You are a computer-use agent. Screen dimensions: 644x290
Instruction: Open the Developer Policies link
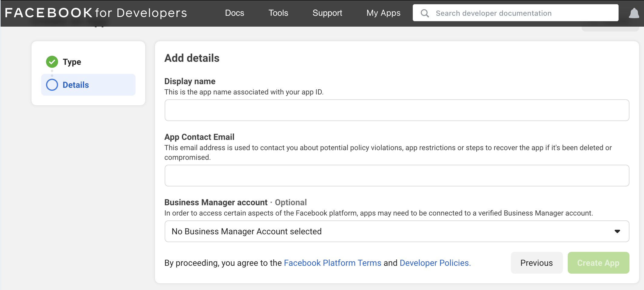point(435,263)
